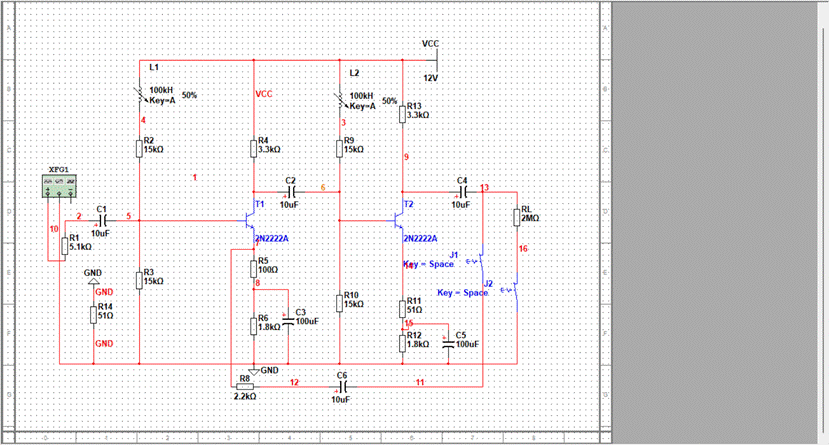829x445 pixels.
Task: Select the XFG1 function generator instrument
Action: pyautogui.click(x=59, y=187)
